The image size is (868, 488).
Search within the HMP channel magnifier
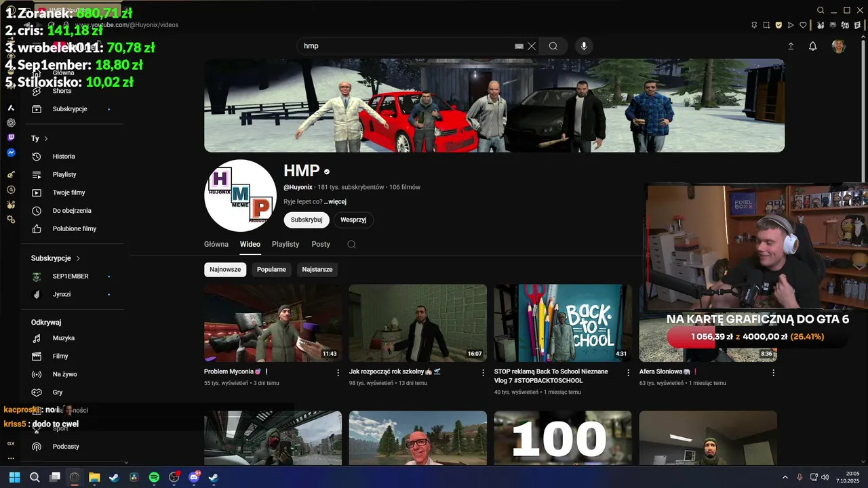click(x=351, y=245)
